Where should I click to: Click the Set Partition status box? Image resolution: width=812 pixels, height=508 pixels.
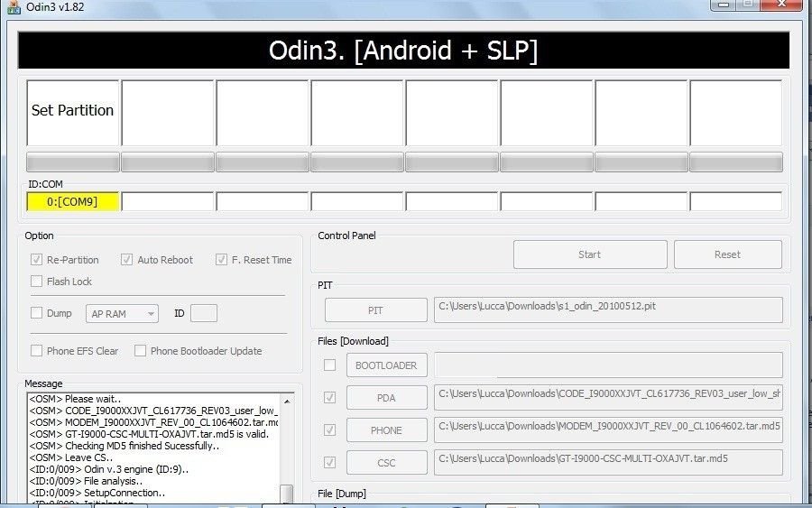[72, 113]
